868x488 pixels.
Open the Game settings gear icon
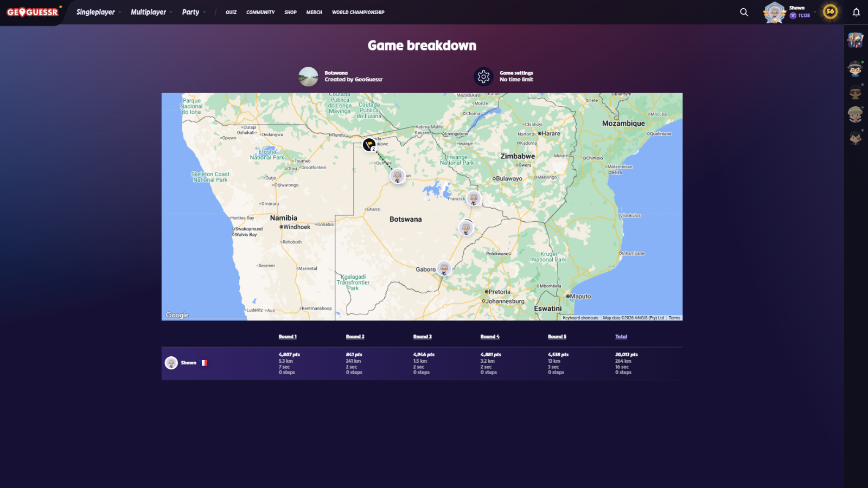(x=483, y=76)
